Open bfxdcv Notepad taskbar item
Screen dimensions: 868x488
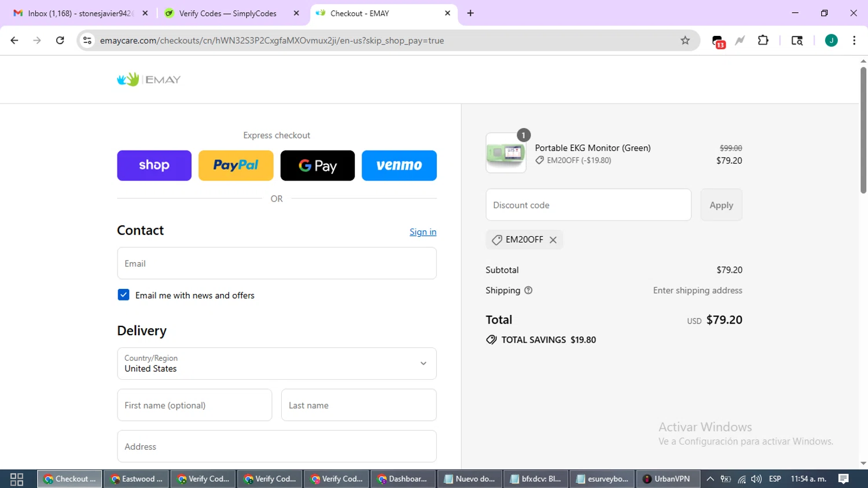coord(536,479)
